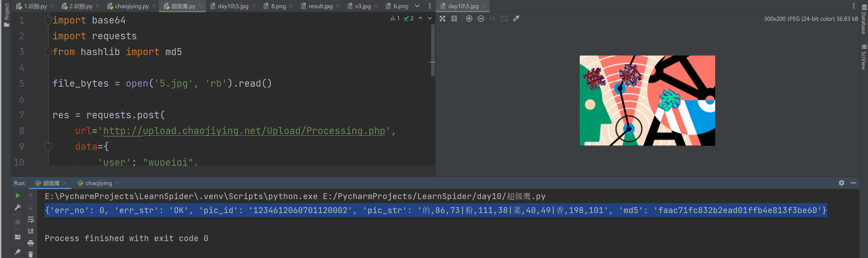868x258 pixels.
Task: Pin the current run tab
Action: tap(18, 252)
